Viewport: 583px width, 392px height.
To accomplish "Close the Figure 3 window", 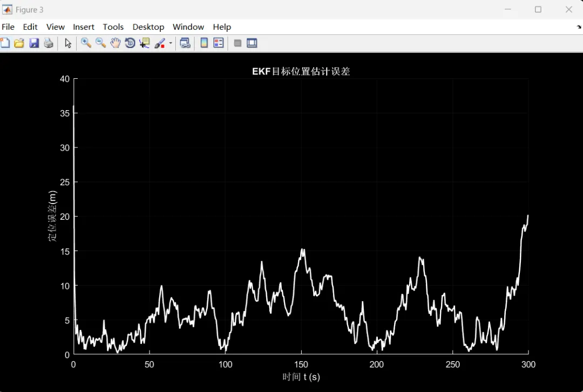I will (x=568, y=10).
